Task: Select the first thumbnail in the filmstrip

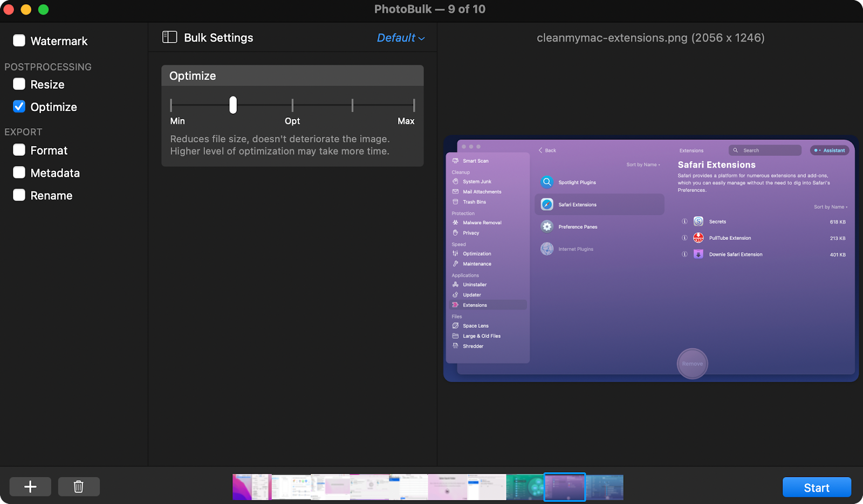Action: 251,487
